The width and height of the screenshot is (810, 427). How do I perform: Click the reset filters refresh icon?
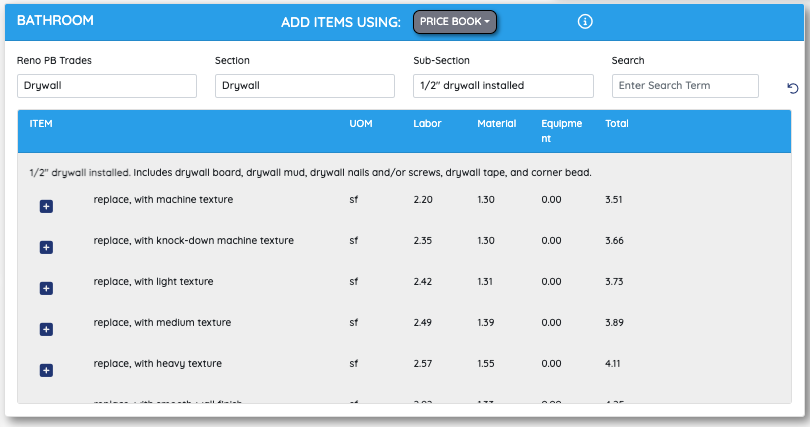tap(792, 88)
